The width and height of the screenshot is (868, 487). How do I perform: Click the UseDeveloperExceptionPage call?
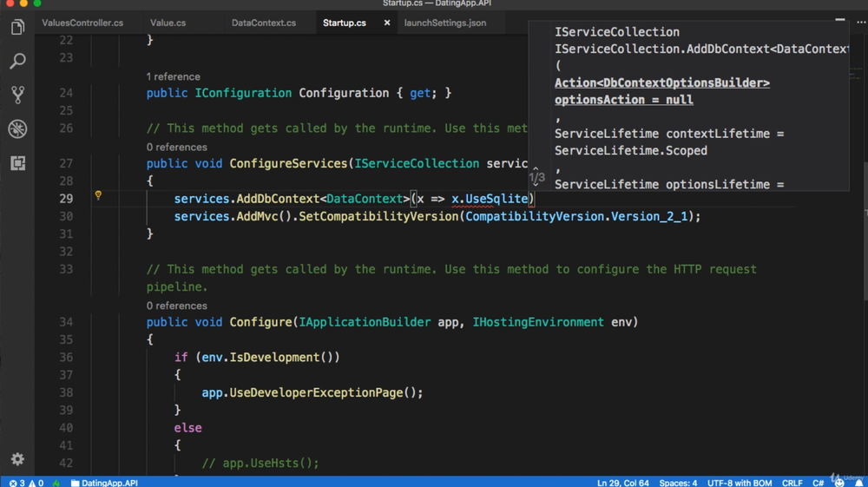(x=316, y=392)
